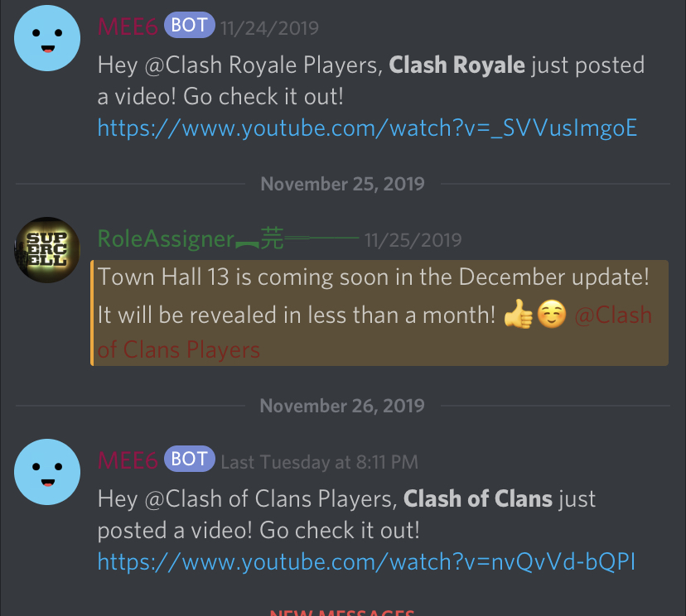Click the November 25, 2019 date divider

[x=342, y=184]
